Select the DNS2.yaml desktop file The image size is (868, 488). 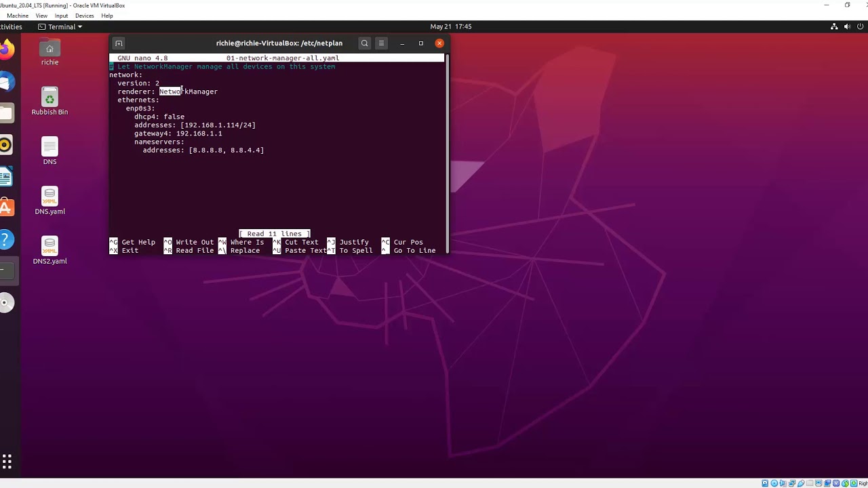pyautogui.click(x=50, y=251)
